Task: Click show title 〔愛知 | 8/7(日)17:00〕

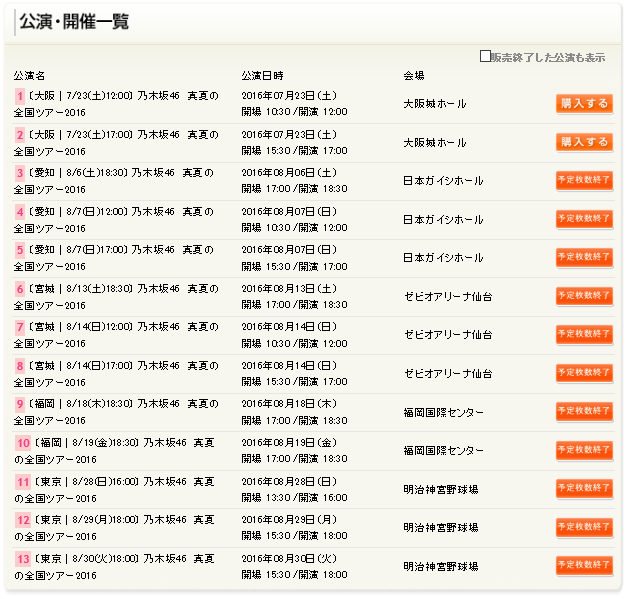Action: [x=78, y=250]
